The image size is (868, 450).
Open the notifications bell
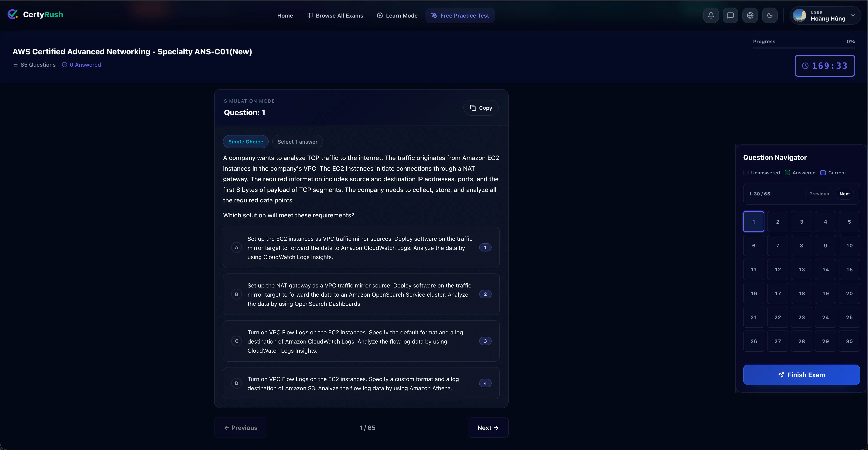(711, 16)
